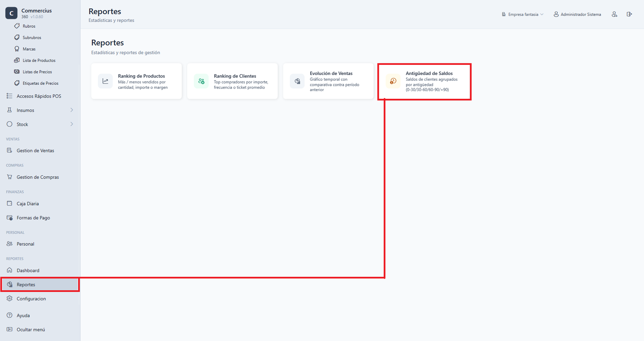Click the Lista de Productos box icon
Viewport: 644px width, 341px height.
point(17,60)
